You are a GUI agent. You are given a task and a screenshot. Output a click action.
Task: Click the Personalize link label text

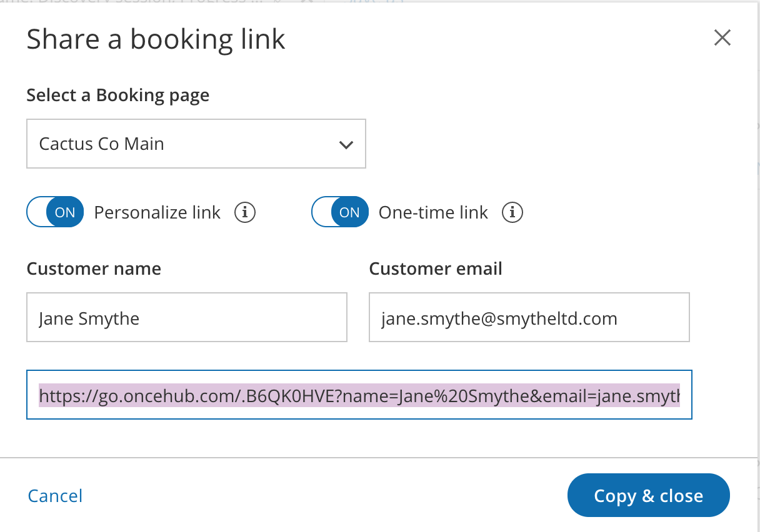click(x=157, y=213)
